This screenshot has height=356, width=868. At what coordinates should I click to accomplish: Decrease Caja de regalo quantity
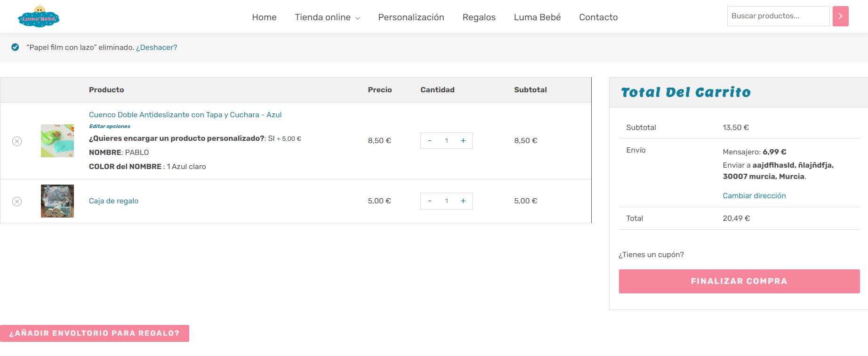(x=430, y=201)
